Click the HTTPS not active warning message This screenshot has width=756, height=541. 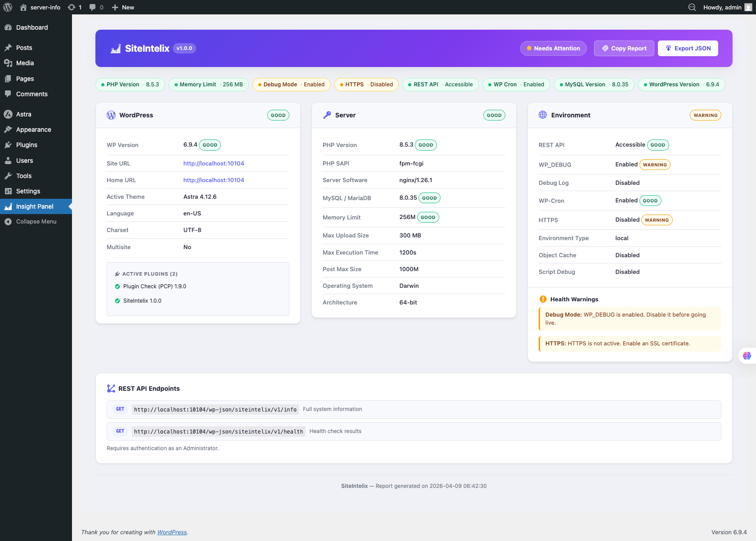click(x=630, y=344)
